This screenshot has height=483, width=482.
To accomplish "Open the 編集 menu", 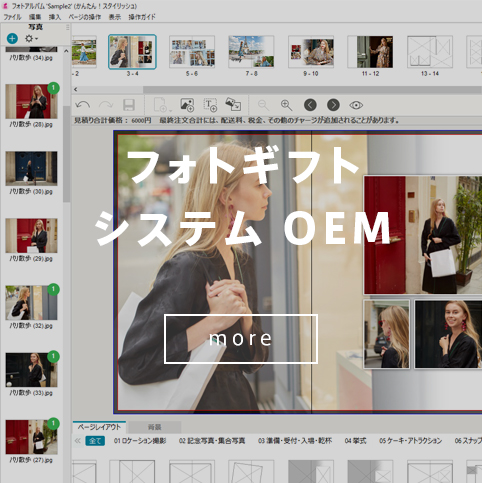I will click(35, 17).
